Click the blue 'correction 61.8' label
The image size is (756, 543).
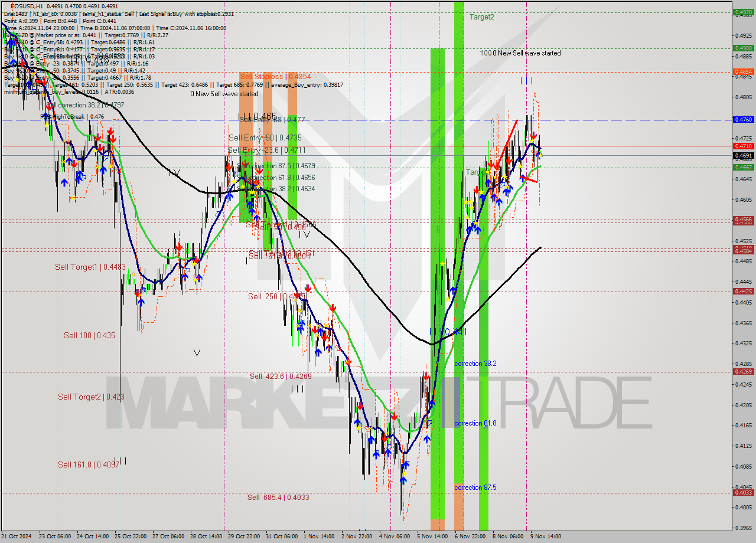click(x=475, y=423)
